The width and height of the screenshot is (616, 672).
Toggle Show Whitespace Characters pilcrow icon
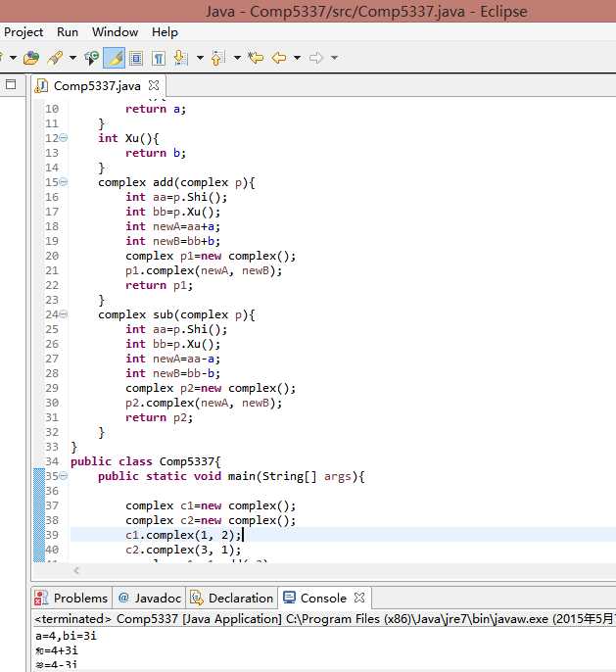pyautogui.click(x=159, y=58)
